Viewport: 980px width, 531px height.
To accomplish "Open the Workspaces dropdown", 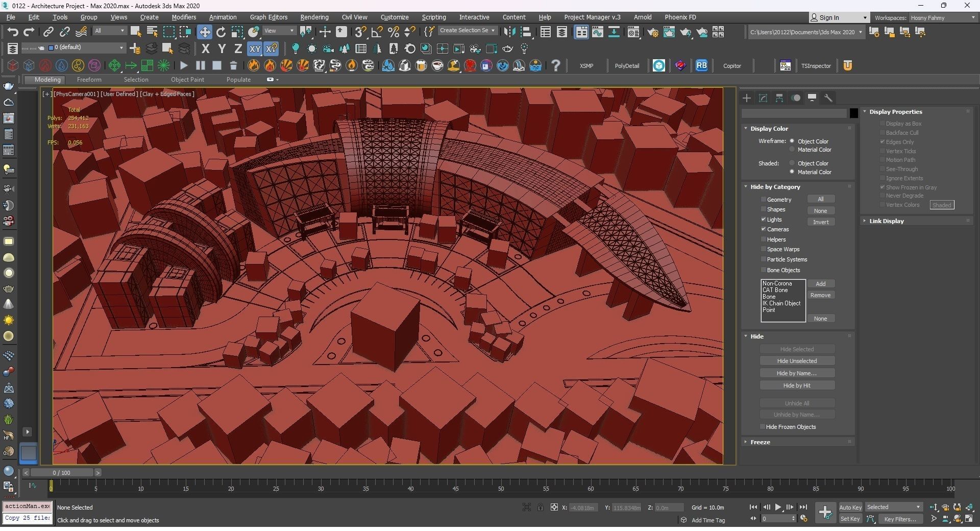I will 943,18.
